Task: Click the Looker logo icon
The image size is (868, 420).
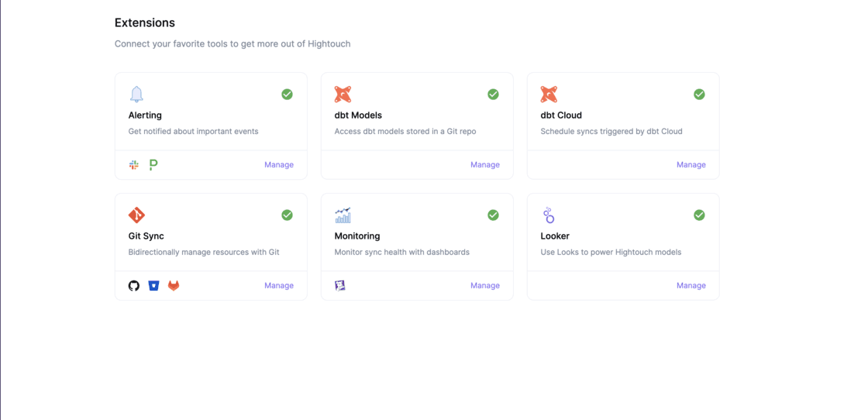Action: 549,215
